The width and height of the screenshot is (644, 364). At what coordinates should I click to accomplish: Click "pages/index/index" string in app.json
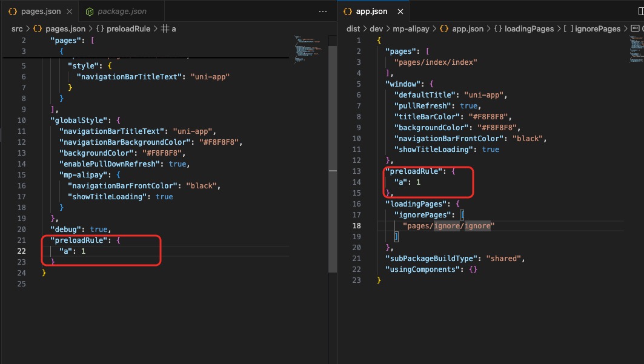tap(436, 62)
